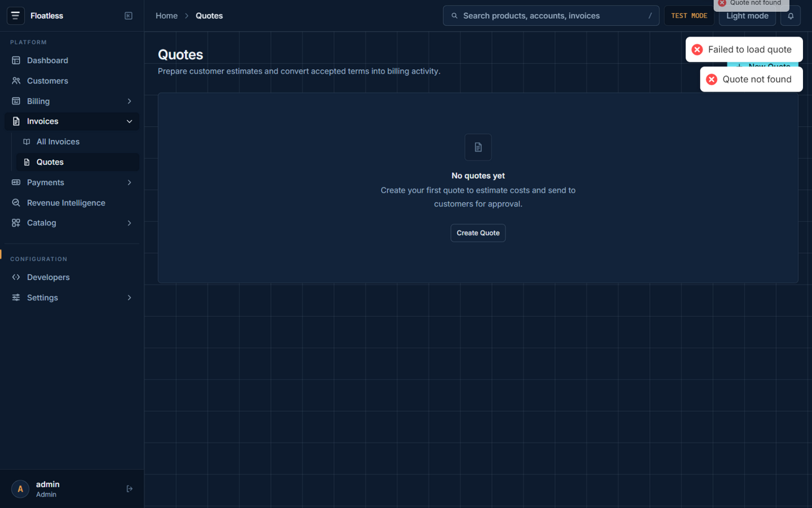The height and width of the screenshot is (508, 812).
Task: Focus the search products, accounts, invoices field
Action: (x=551, y=16)
